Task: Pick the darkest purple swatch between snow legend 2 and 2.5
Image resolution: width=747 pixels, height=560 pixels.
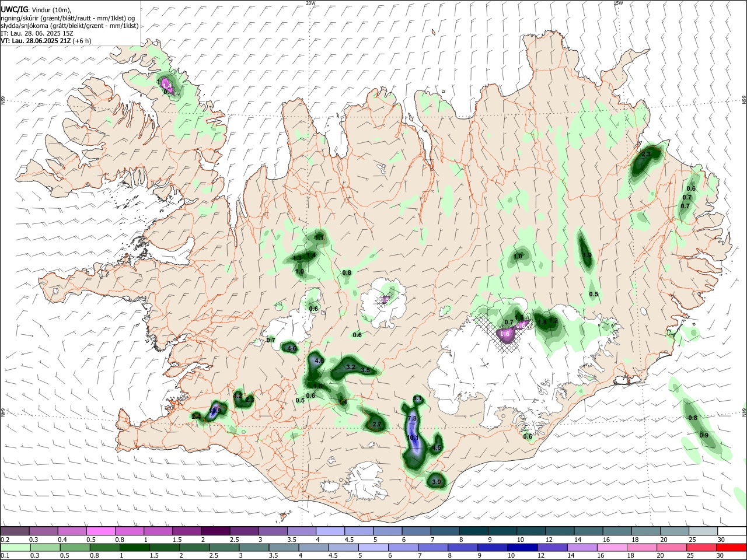Action: click(x=215, y=531)
